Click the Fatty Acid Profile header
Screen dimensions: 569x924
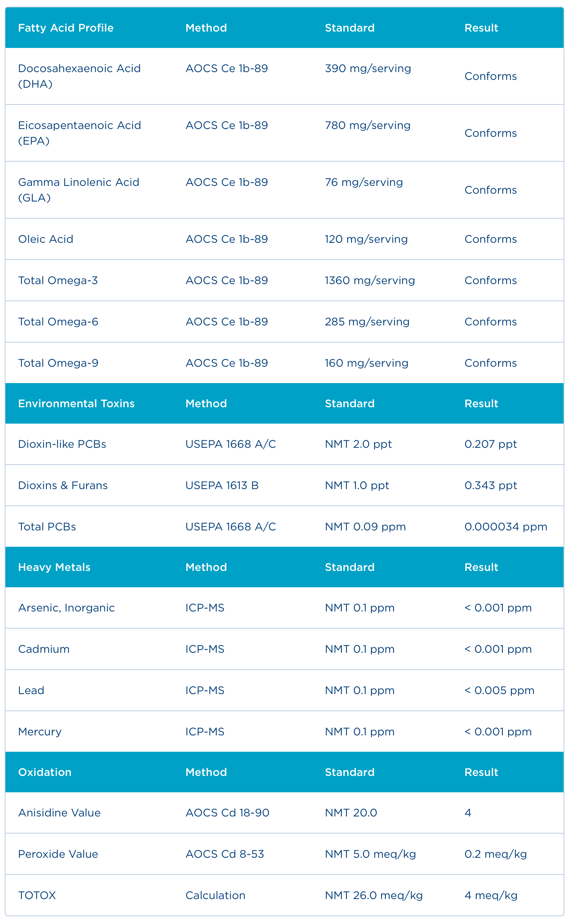(x=66, y=28)
